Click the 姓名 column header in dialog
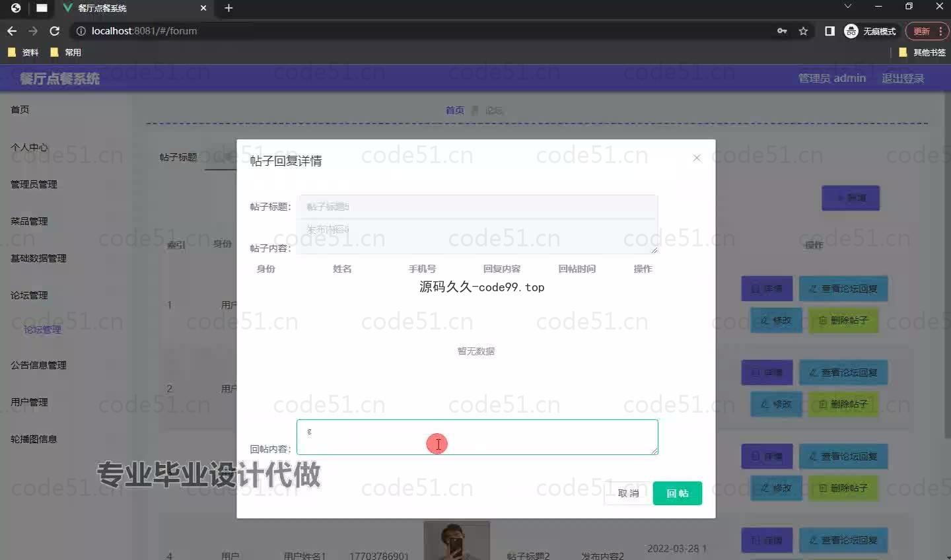This screenshot has width=951, height=560. pos(342,269)
